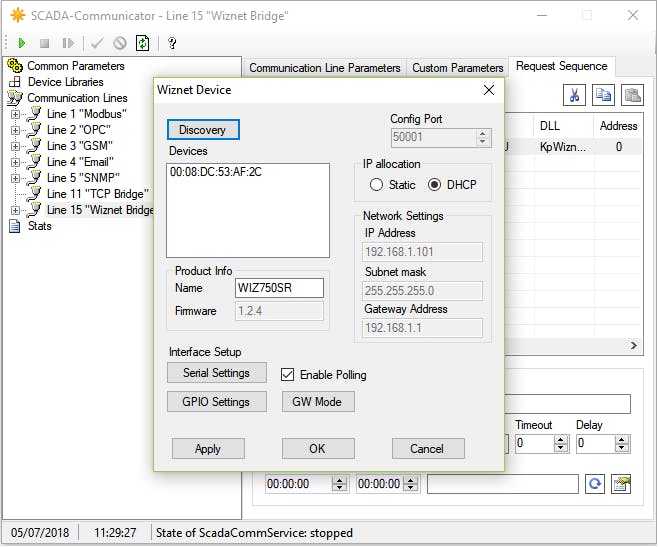The width and height of the screenshot is (658, 547).
Task: Select Device Libraries icon in tree
Action: 15,82
